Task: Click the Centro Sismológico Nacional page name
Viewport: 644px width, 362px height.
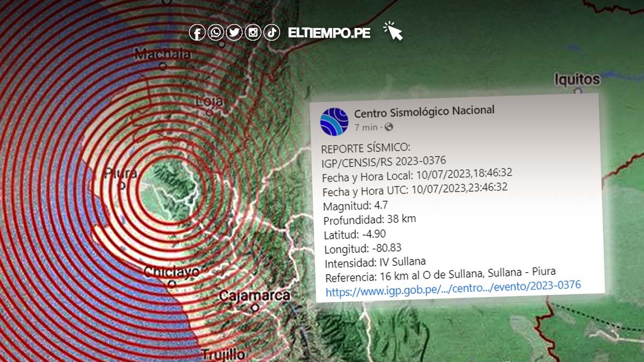Action: tap(425, 112)
